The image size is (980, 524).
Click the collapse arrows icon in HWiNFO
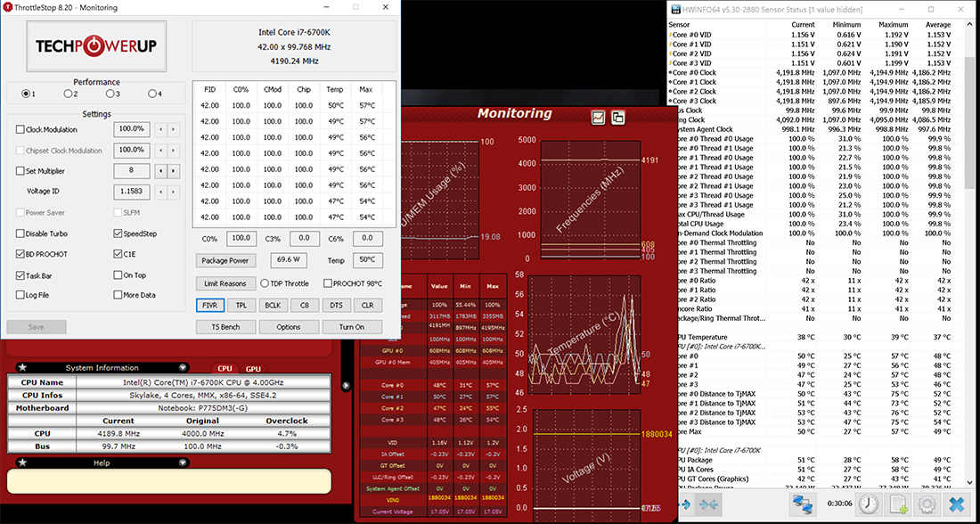click(x=710, y=504)
